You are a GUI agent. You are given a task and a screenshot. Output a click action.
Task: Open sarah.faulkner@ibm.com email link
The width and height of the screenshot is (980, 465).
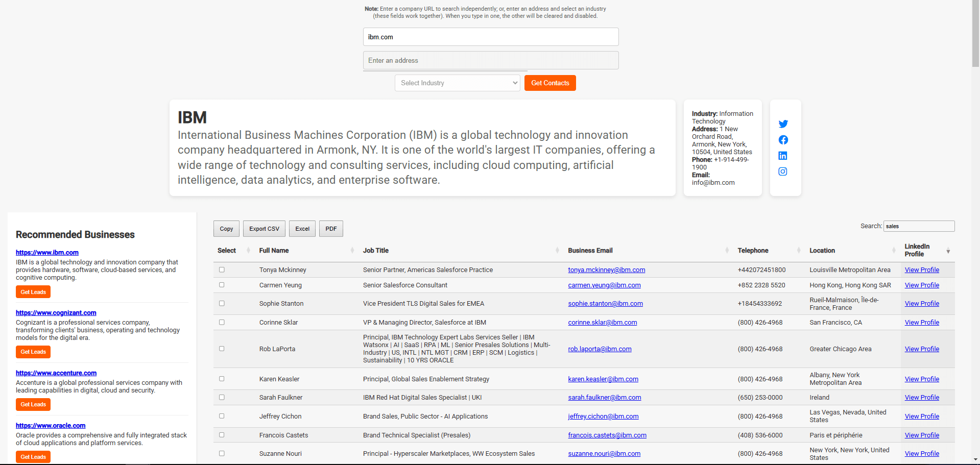tap(605, 398)
